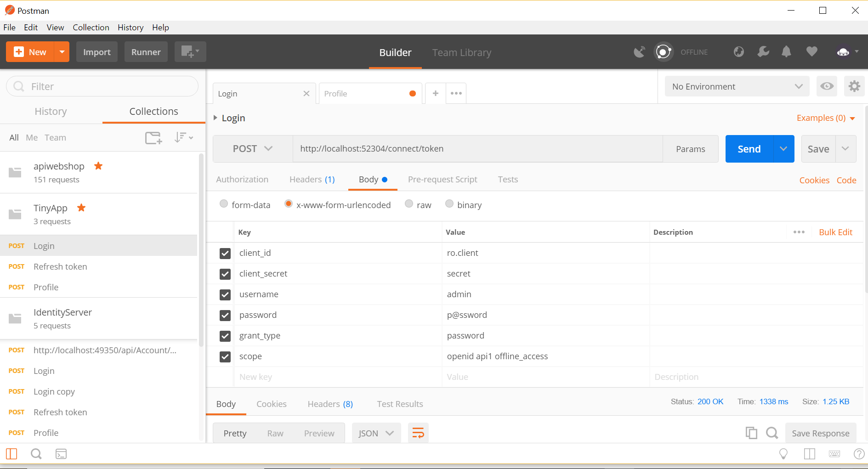Open the No Environment dropdown
This screenshot has height=469, width=868.
coord(737,86)
